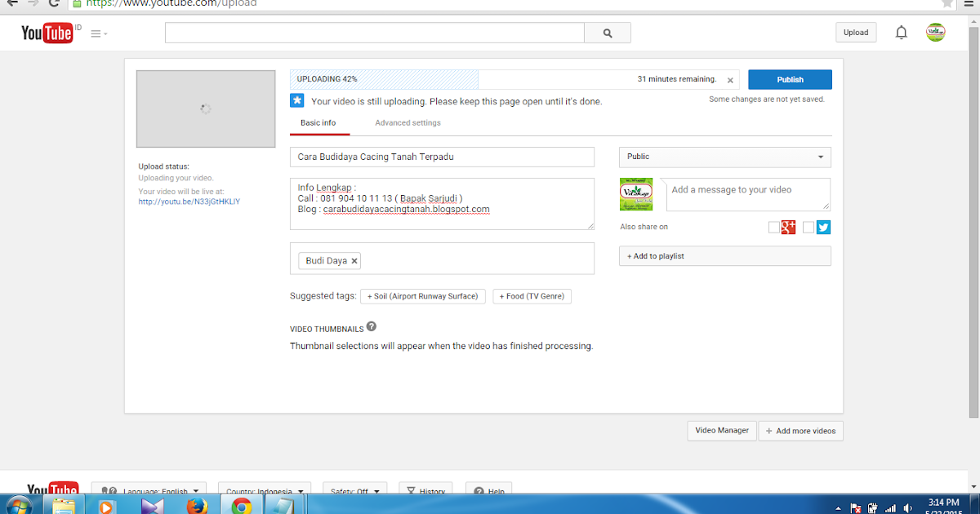
Task: Click the tags input field after the Budi Daya tag
Action: 478,259
